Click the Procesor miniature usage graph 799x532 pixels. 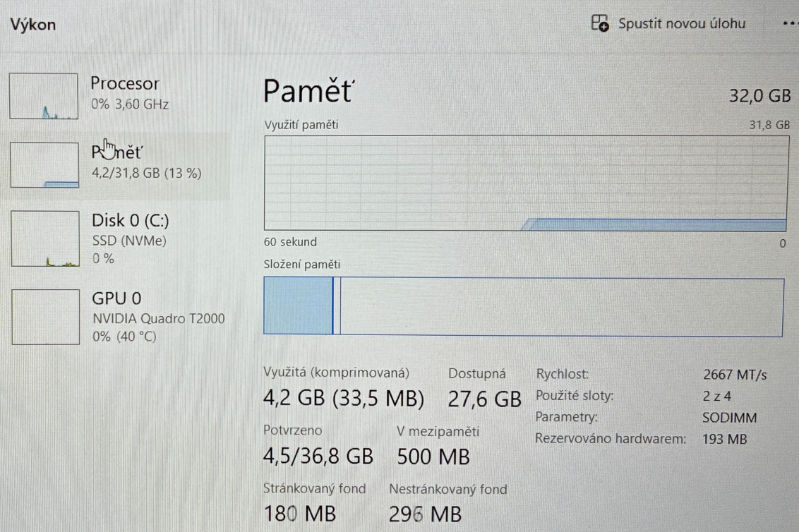pyautogui.click(x=44, y=95)
